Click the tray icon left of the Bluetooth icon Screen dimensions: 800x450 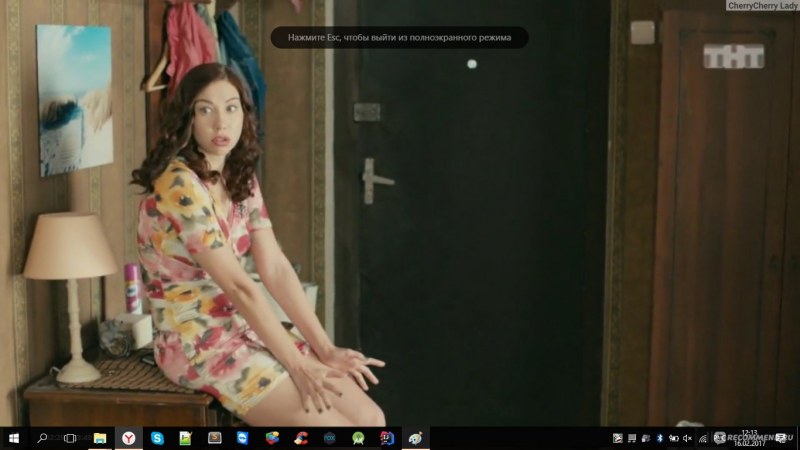[645, 438]
